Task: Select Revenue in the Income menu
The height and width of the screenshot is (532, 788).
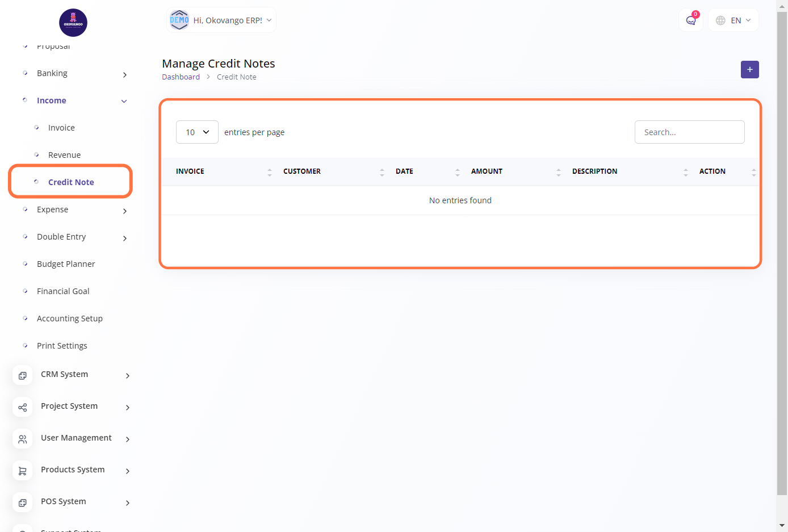Action: point(64,155)
